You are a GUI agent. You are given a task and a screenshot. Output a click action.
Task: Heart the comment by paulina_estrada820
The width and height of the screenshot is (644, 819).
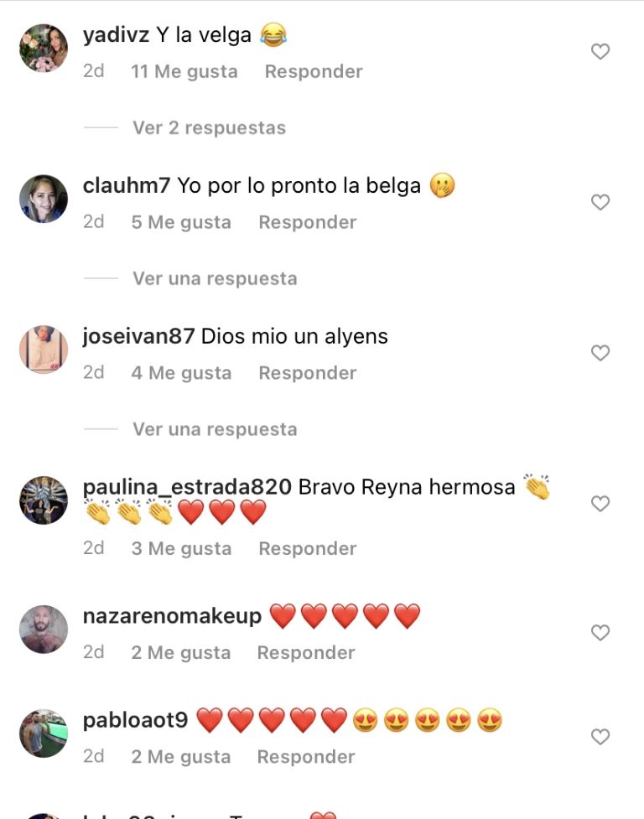coord(600,504)
